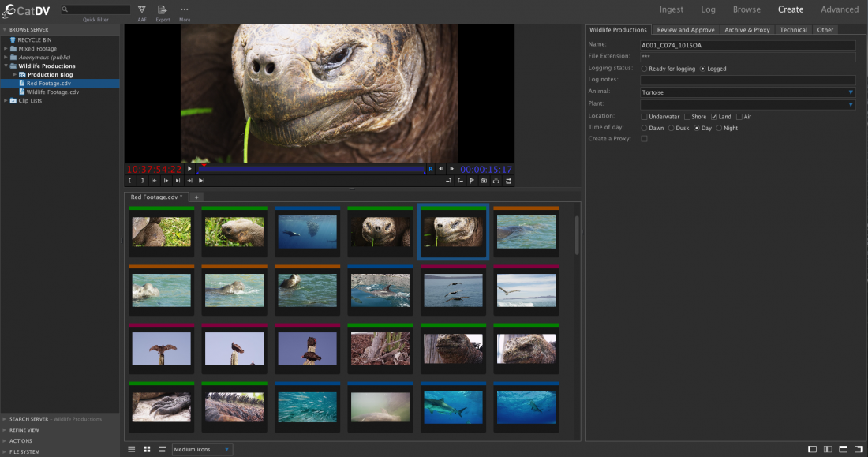This screenshot has height=457, width=868.
Task: Click the Export icon in the toolbar
Action: pos(162,10)
